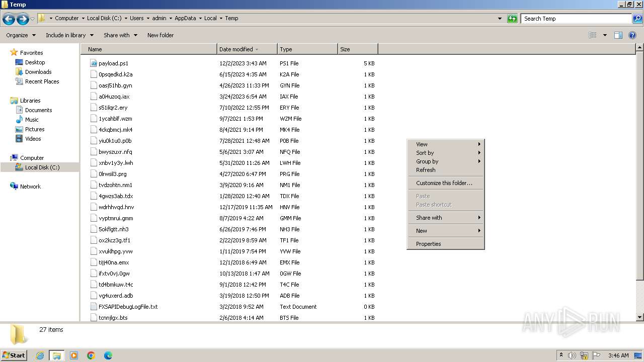Click AppData in address breadcrumb
644x362 pixels.
[185, 18]
